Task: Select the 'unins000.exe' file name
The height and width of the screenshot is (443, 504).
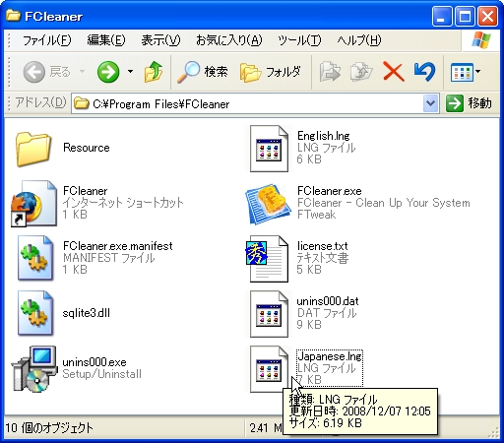Action: (94, 362)
